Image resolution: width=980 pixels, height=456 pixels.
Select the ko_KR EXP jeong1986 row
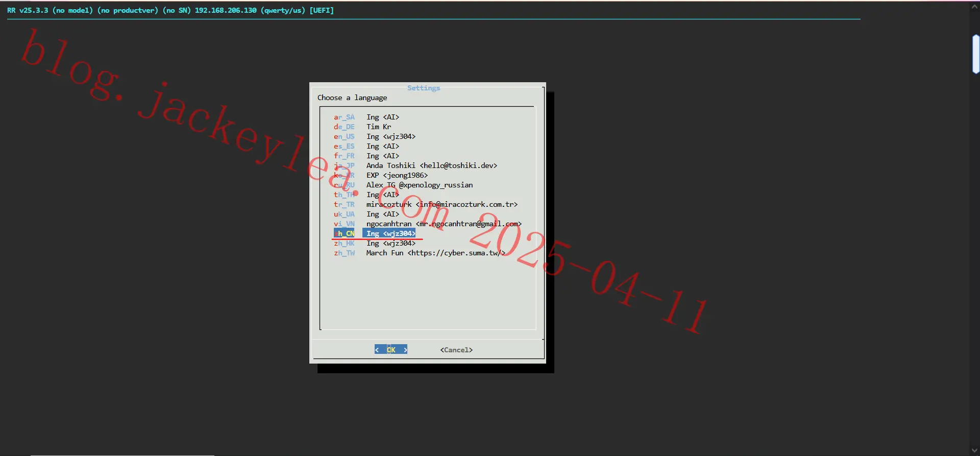(x=381, y=175)
